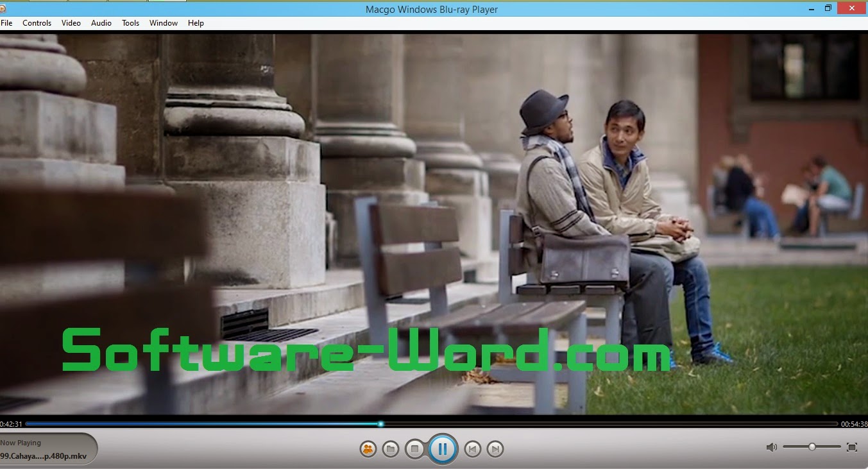Minimize the Blu-ray Player window
This screenshot has width=868, height=469.
810,8
